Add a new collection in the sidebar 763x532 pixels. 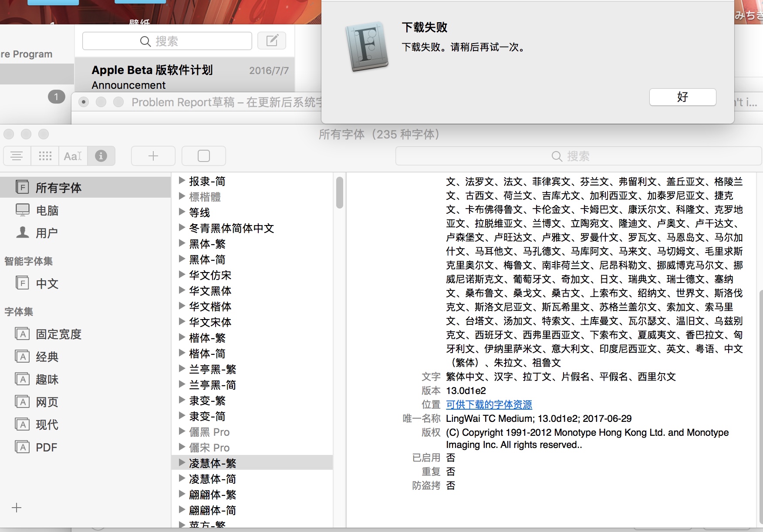pos(17,508)
